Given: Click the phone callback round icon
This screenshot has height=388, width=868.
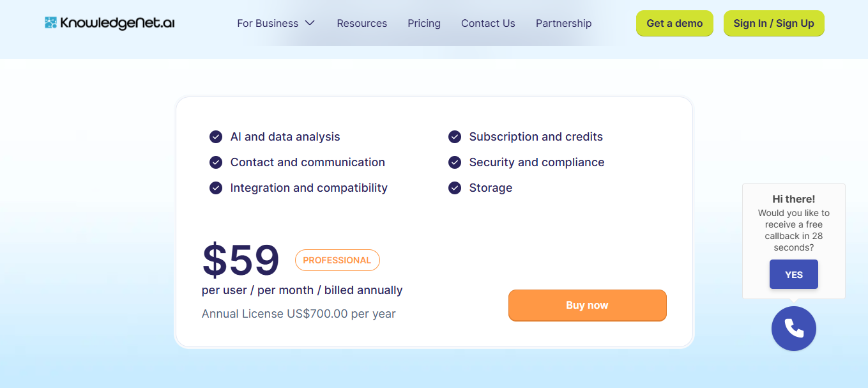Looking at the screenshot, I should [x=794, y=329].
